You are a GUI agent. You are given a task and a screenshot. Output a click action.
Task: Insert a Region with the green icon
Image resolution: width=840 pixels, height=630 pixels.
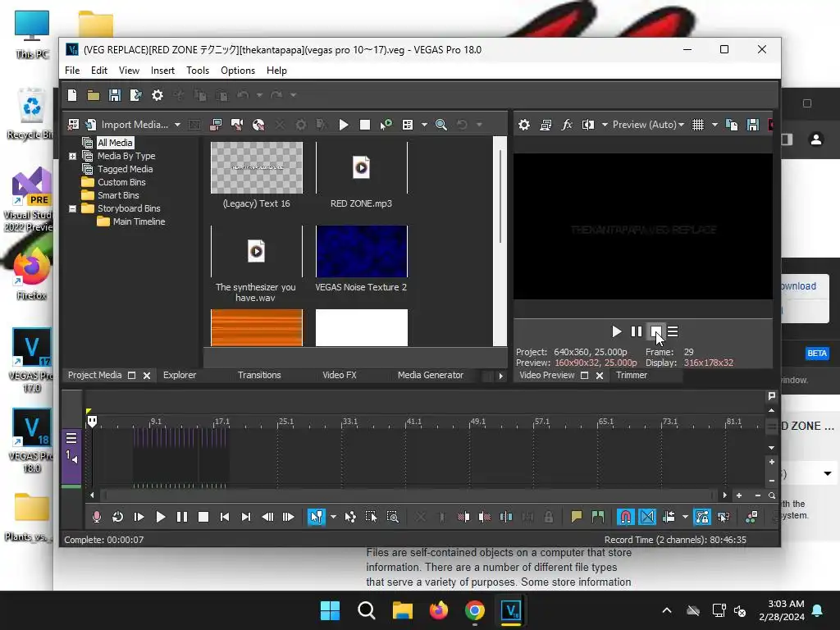[x=598, y=517]
